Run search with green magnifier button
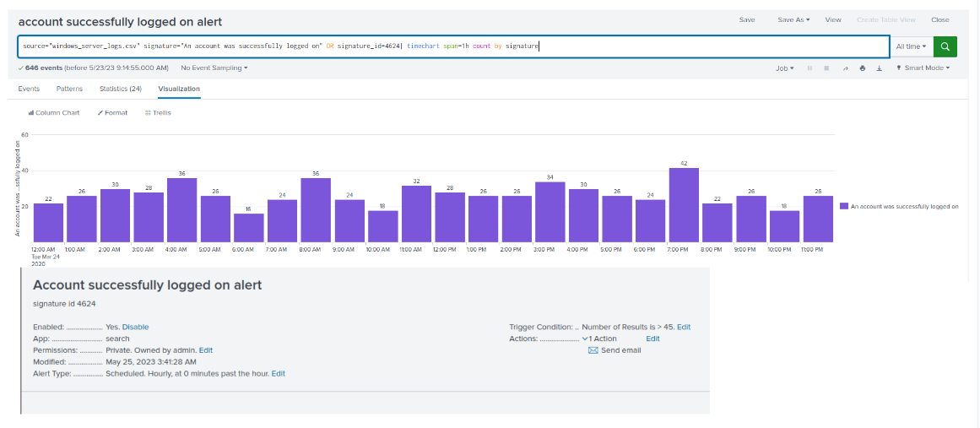Image resolution: width=980 pixels, height=428 pixels. (945, 46)
